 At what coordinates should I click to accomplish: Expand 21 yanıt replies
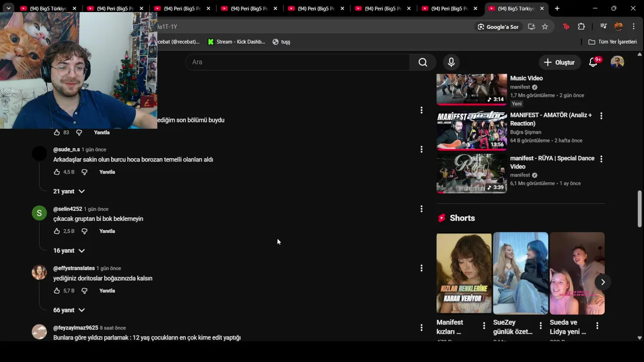point(69,192)
